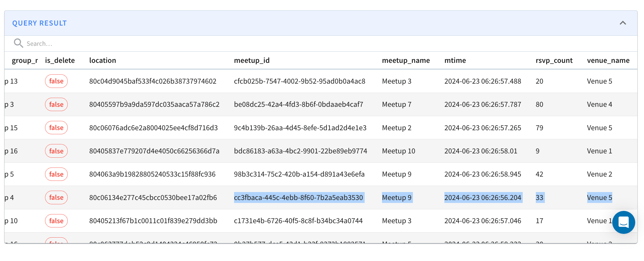Sort by the location column header
This screenshot has height=261, width=644.
(x=103, y=60)
